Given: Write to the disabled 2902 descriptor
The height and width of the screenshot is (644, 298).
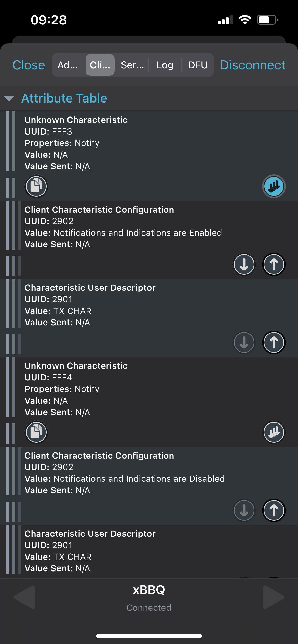Looking at the screenshot, I should (274, 510).
